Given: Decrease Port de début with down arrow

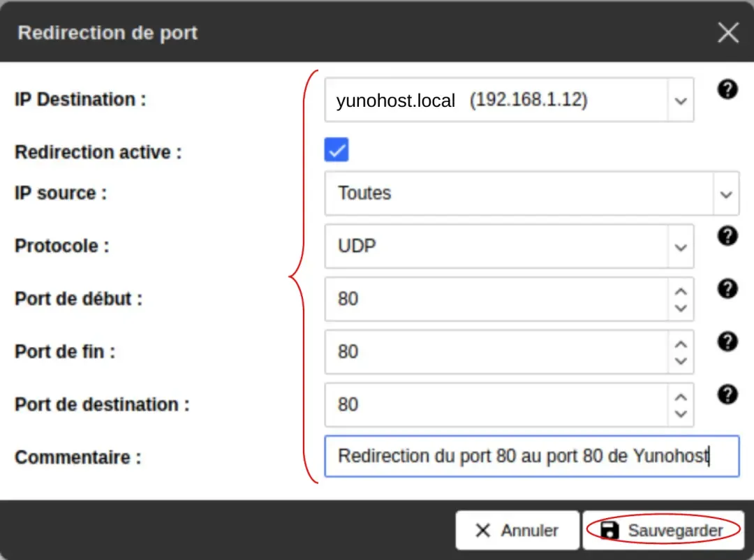Looking at the screenshot, I should click(x=681, y=308).
